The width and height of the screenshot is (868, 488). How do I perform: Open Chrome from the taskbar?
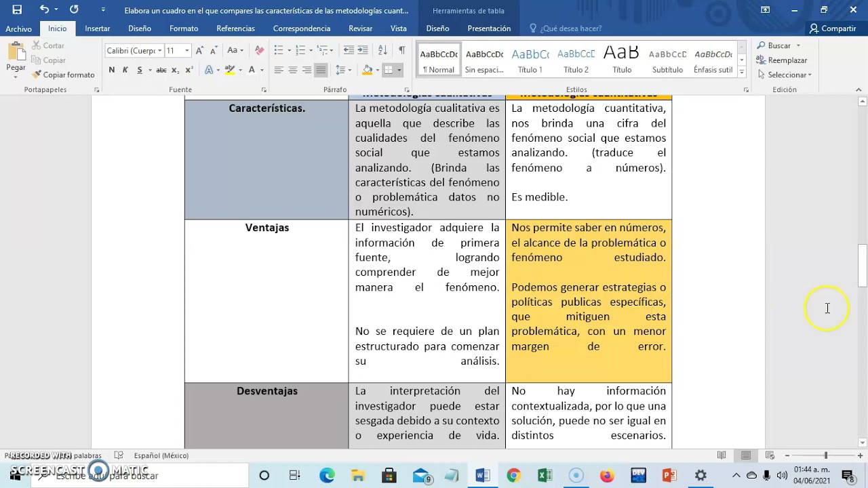(513, 475)
